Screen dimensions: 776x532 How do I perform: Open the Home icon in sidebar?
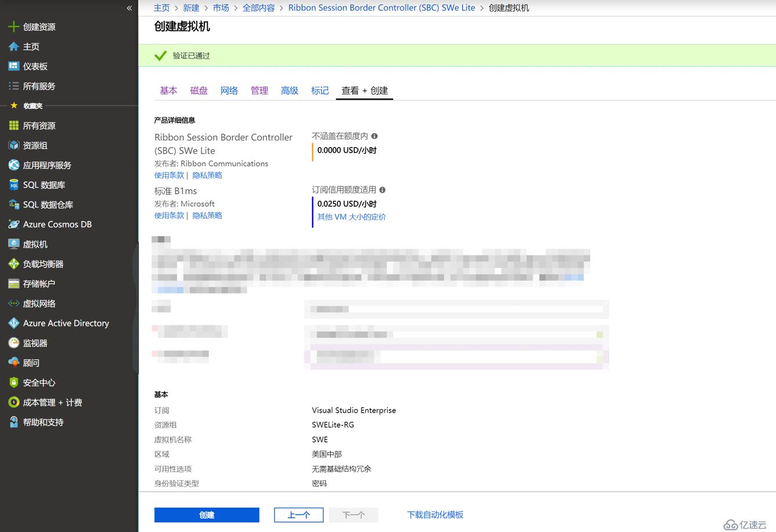pyautogui.click(x=13, y=46)
